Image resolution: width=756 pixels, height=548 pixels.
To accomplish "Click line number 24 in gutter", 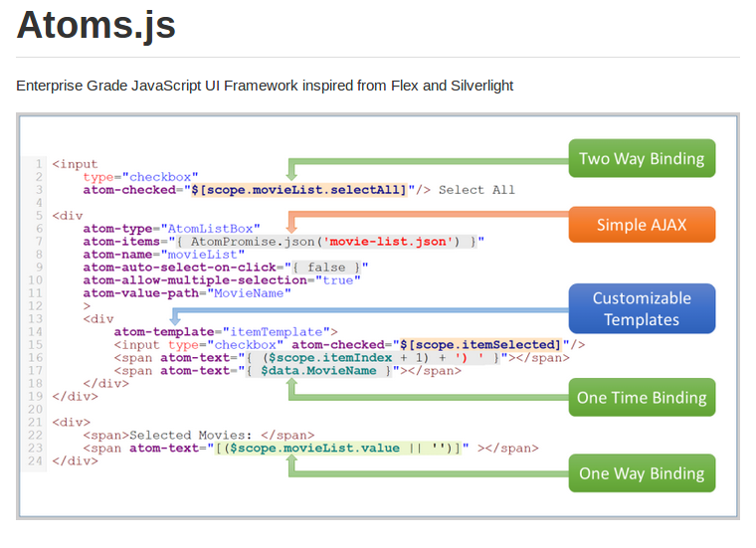I will (35, 460).
